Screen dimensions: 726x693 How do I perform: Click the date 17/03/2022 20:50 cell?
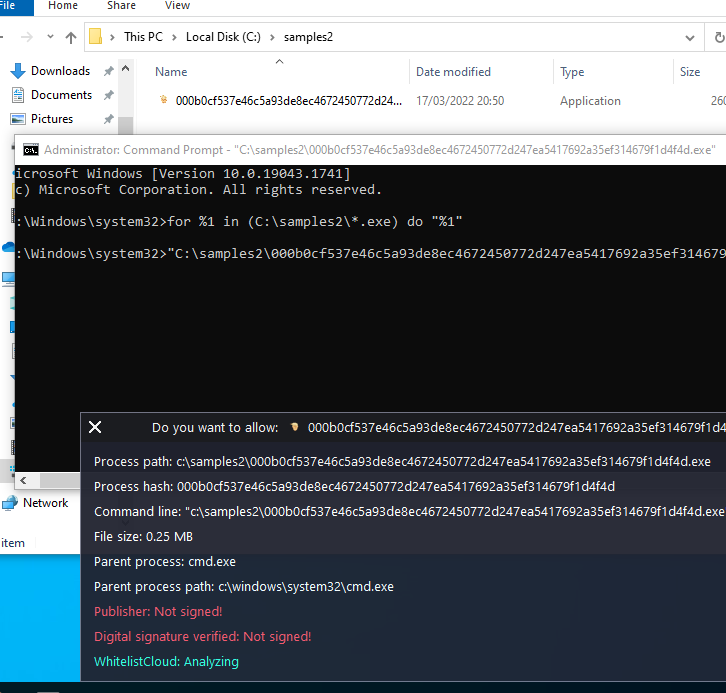click(460, 101)
